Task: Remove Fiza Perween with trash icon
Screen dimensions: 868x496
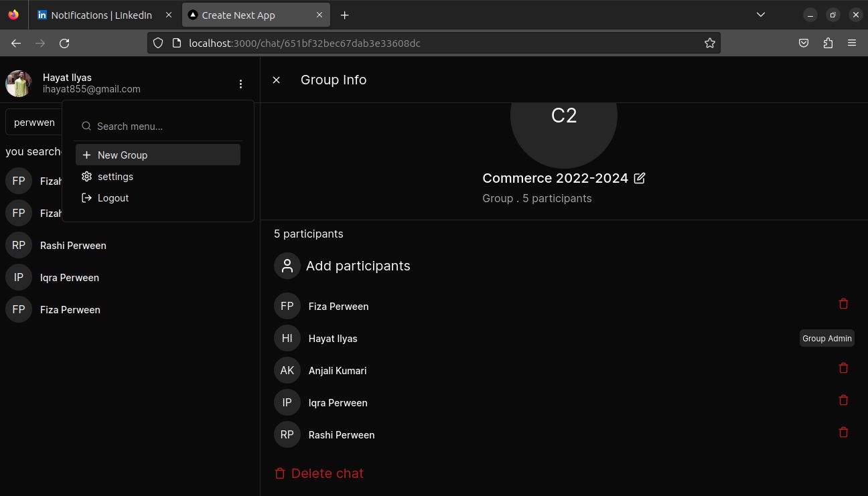Action: pos(843,304)
